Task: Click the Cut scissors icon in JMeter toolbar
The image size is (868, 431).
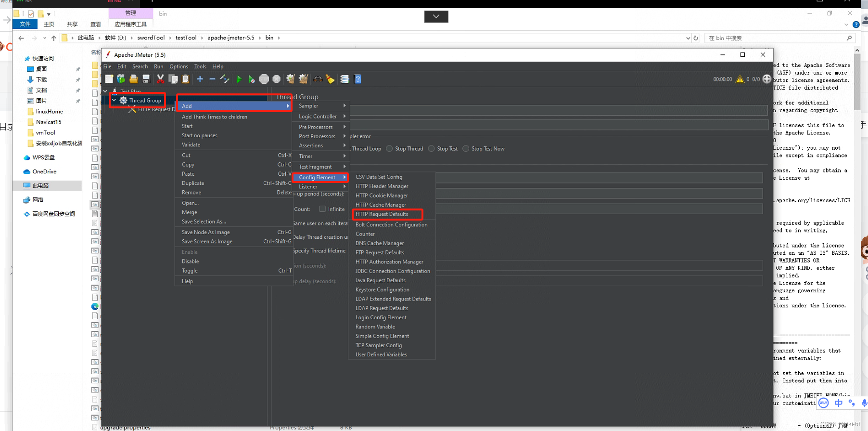Action: tap(160, 79)
